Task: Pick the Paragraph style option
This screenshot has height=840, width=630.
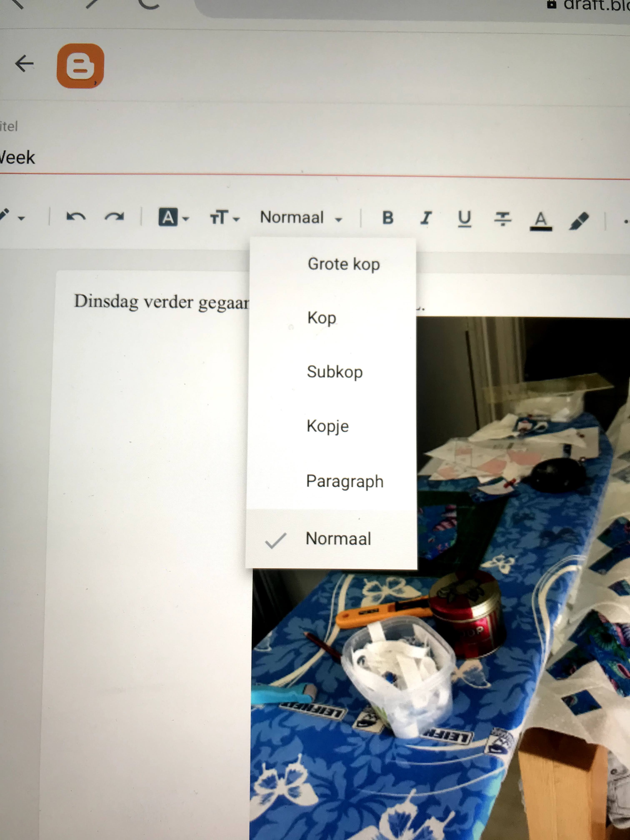Action: point(344,481)
